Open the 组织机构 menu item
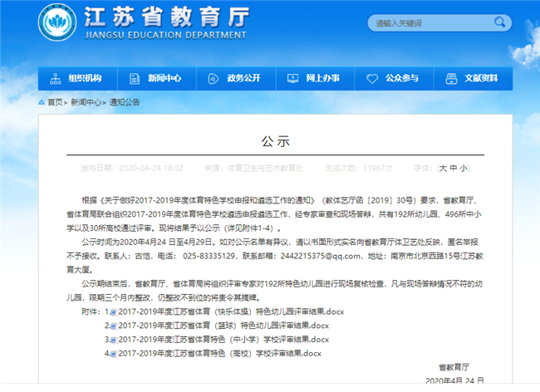 coord(78,78)
